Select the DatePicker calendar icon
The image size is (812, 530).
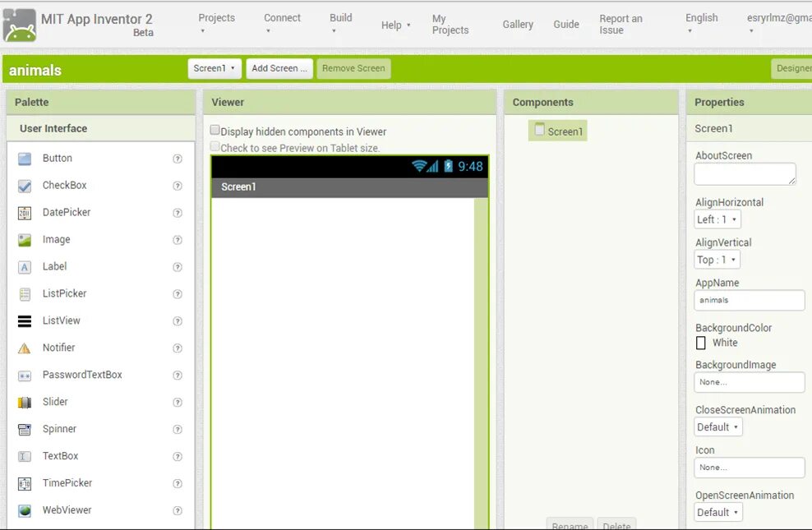pyautogui.click(x=25, y=213)
